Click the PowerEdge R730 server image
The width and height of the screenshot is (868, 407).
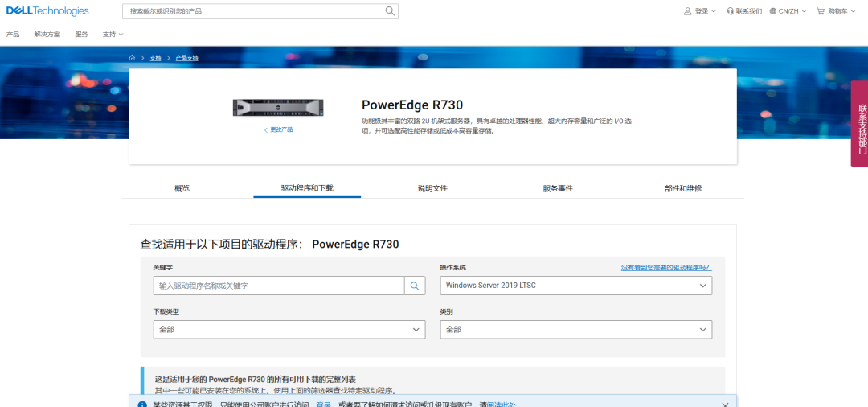pyautogui.click(x=278, y=108)
